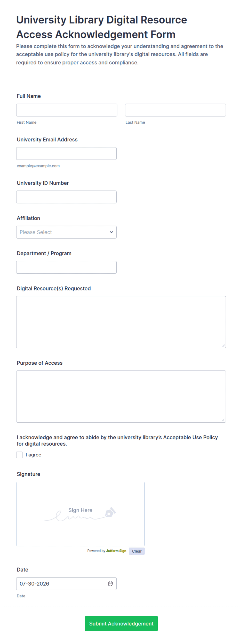This screenshot has width=240, height=644.
Task: Open the Affiliation Please Select dropdown
Action: (x=66, y=232)
